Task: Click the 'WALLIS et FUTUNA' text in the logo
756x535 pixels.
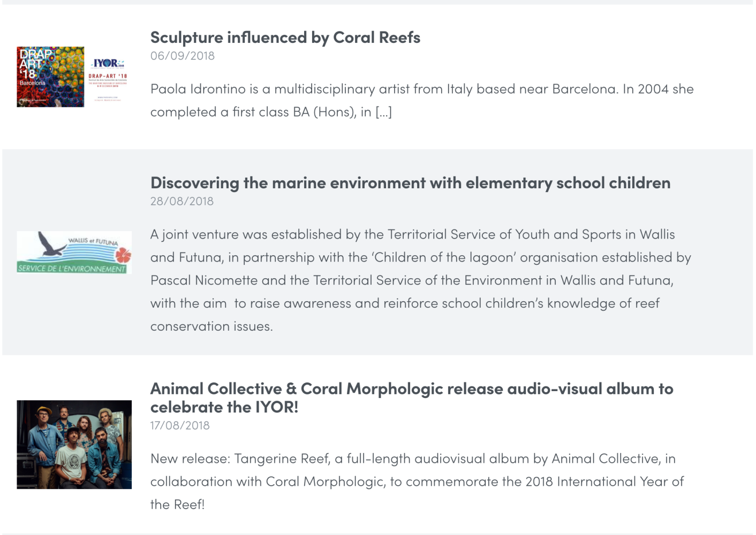Action: coord(93,241)
